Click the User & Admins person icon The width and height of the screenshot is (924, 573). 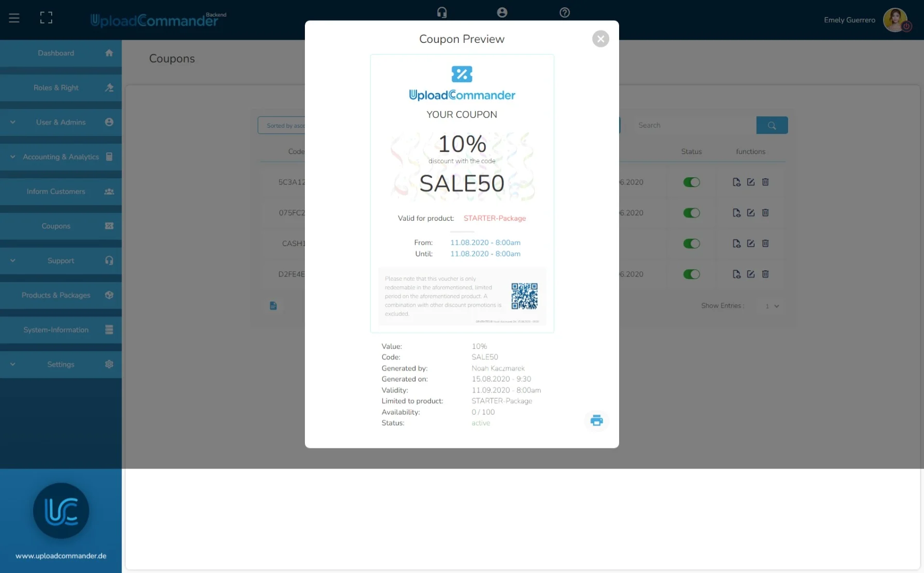[109, 122]
